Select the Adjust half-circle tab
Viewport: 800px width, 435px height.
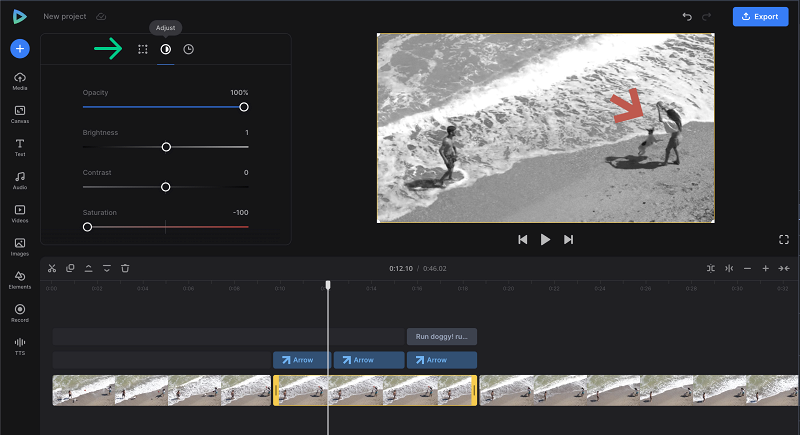(x=166, y=49)
